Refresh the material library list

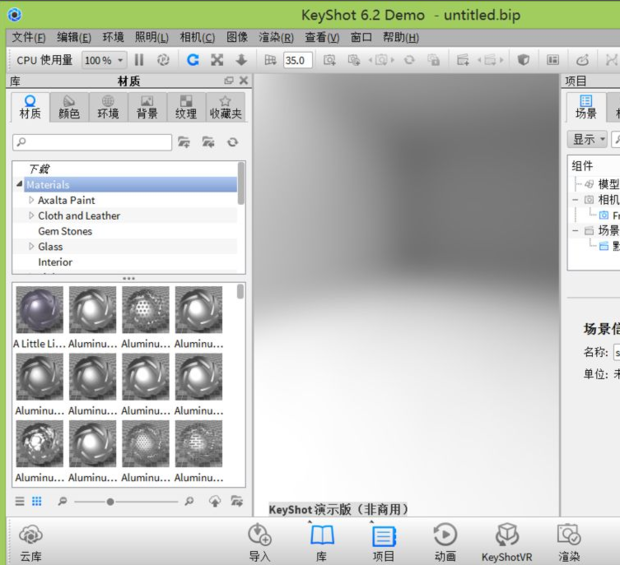coord(232,142)
